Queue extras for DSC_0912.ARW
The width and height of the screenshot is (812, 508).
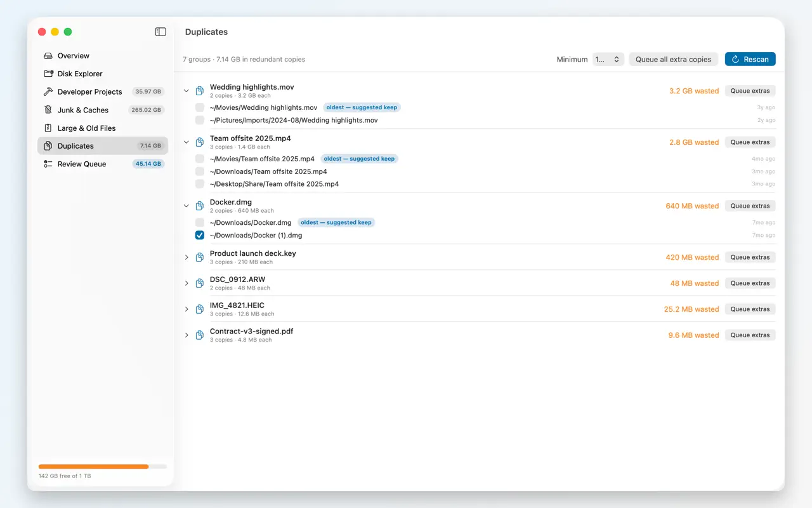(750, 283)
